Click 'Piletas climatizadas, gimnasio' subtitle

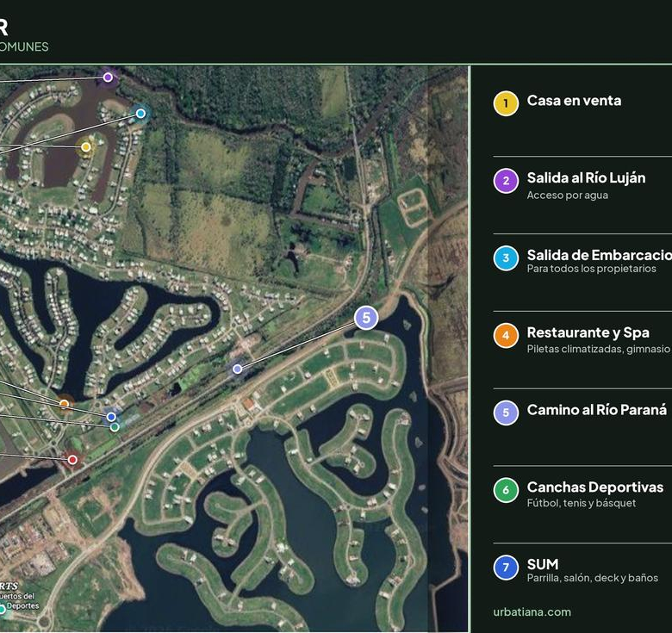pos(598,349)
